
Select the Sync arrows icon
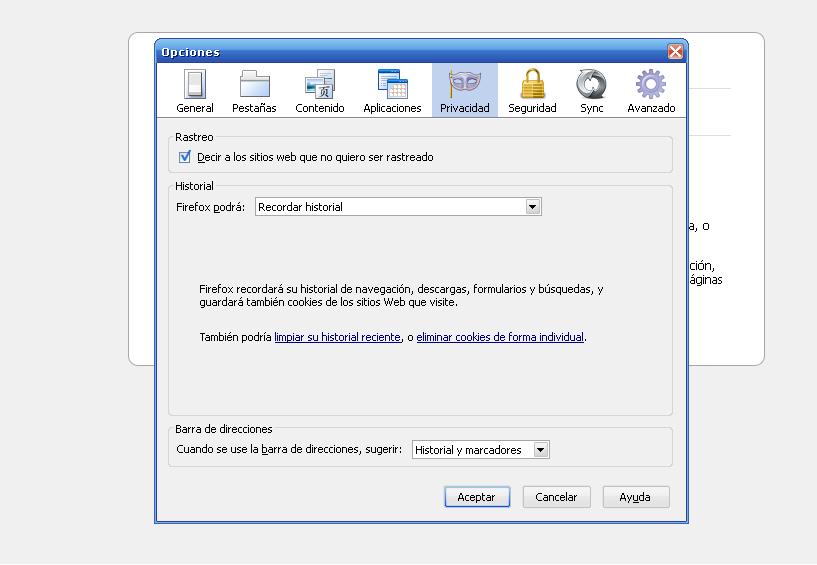click(591, 84)
